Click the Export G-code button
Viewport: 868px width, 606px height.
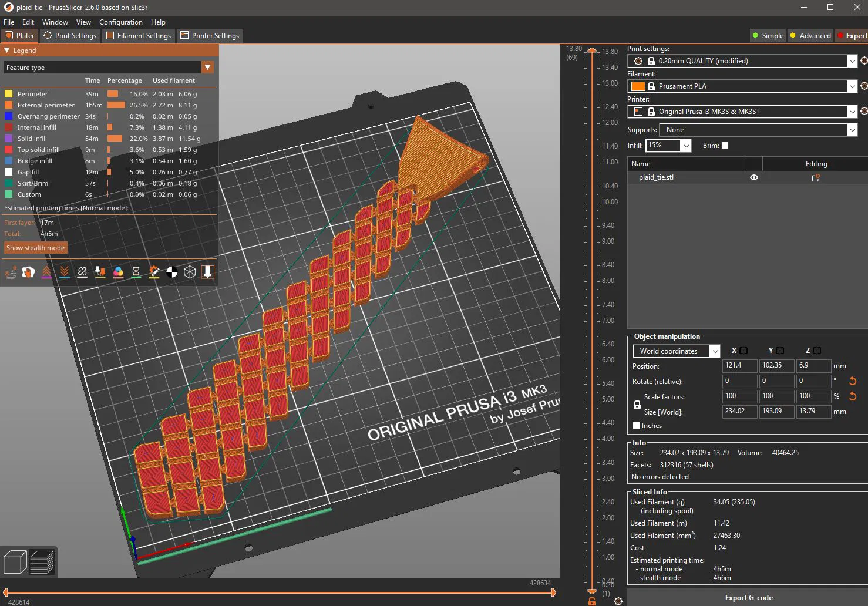[748, 598]
